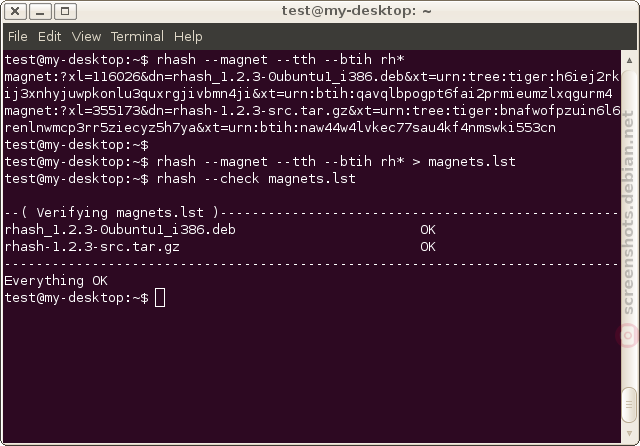640x446 pixels.
Task: Open the Terminal menu
Action: 137,37
